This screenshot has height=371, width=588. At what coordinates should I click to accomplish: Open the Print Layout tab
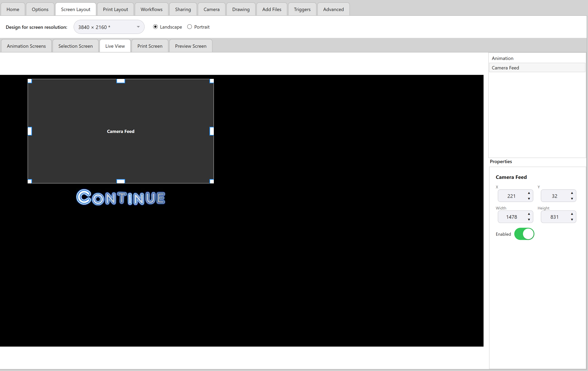point(115,9)
